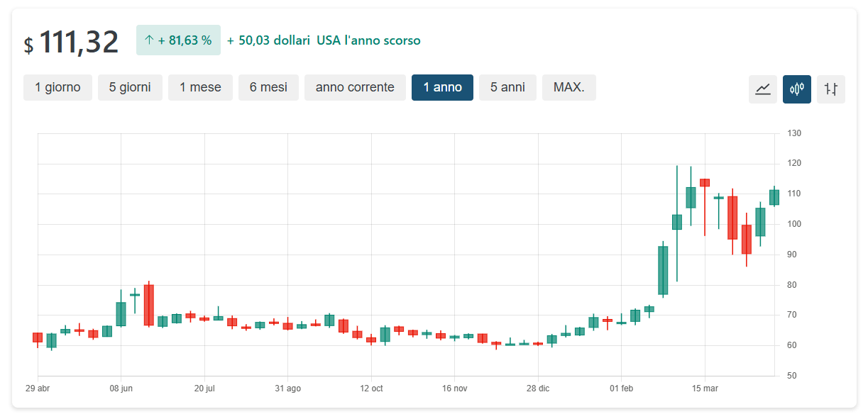Image resolution: width=868 pixels, height=419 pixels.
Task: Click the 111,32 price value
Action: click(78, 43)
